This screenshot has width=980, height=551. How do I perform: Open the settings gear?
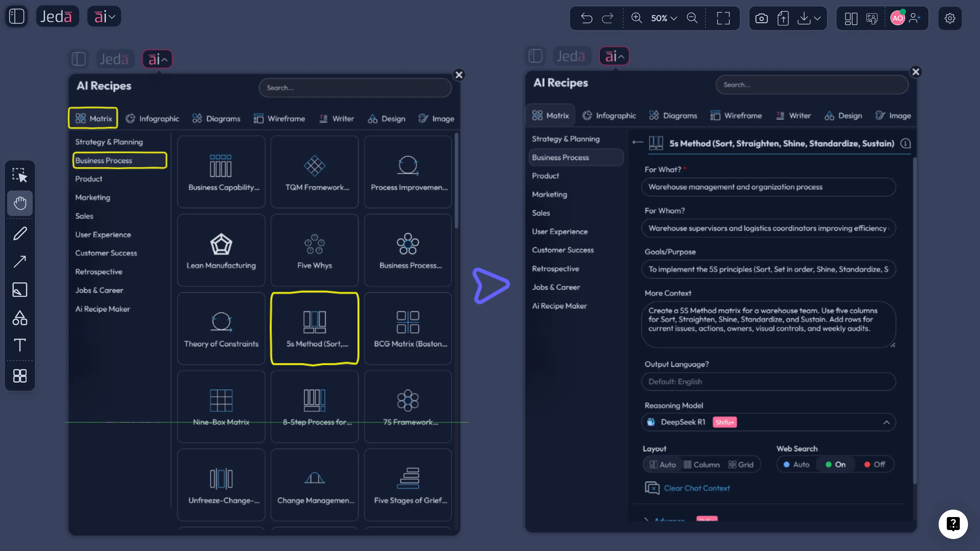950,18
